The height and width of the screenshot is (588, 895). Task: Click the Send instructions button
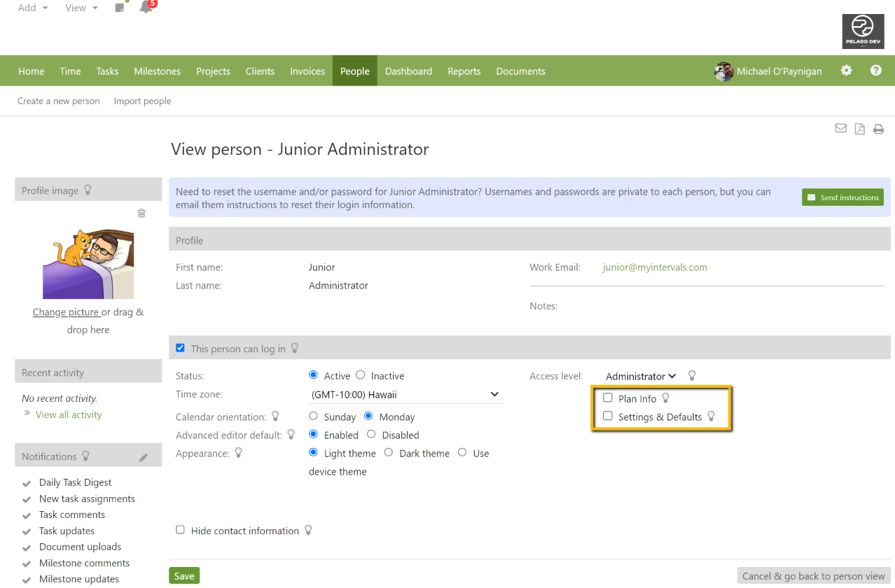tap(842, 197)
